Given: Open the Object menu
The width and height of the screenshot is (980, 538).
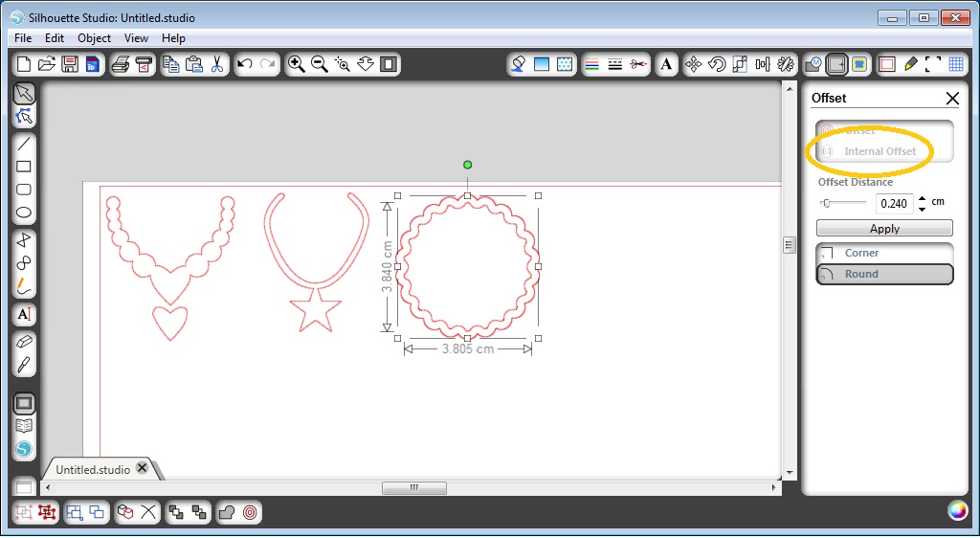Looking at the screenshot, I should [95, 38].
